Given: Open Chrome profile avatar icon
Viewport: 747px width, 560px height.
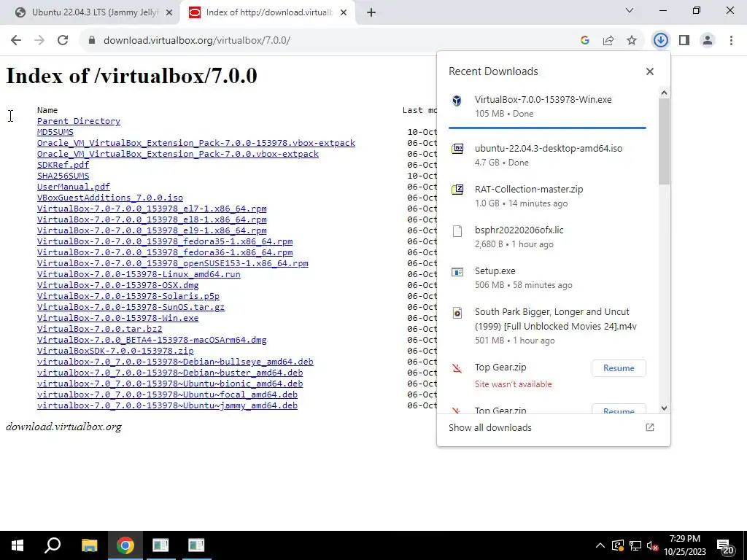Looking at the screenshot, I should pos(708,41).
